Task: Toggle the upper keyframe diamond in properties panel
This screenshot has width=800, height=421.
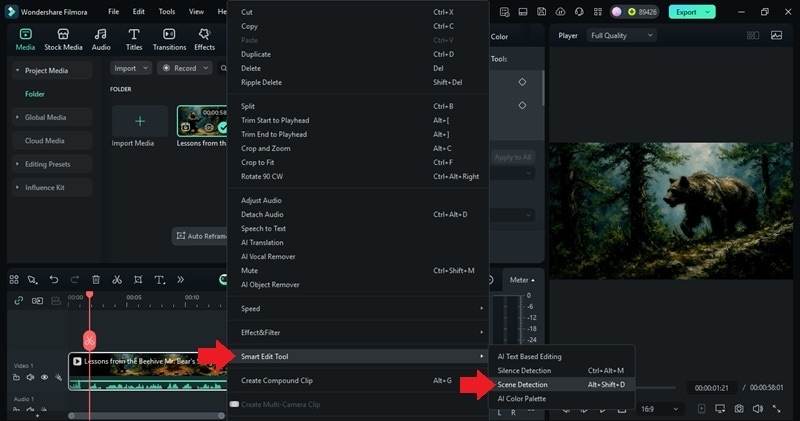Action: [522, 82]
